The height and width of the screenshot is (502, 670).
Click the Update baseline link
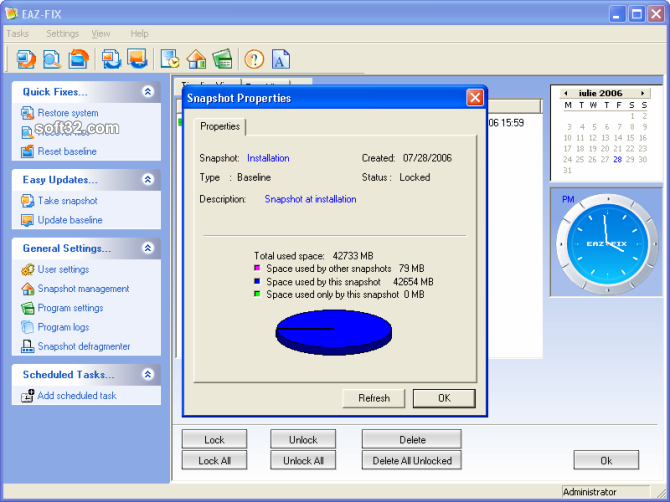coord(70,220)
